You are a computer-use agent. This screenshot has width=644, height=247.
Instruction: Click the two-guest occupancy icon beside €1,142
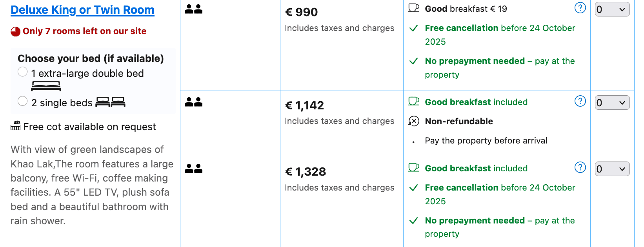coord(194,102)
